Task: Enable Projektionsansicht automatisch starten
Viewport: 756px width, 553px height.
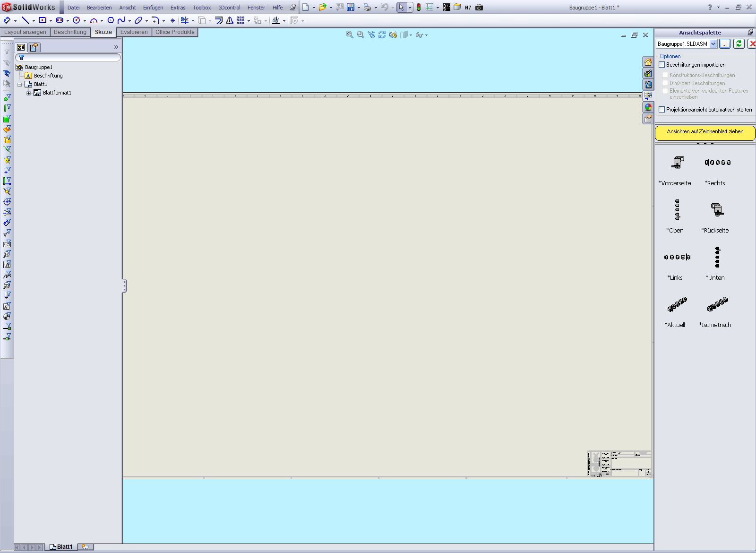Action: [x=662, y=110]
